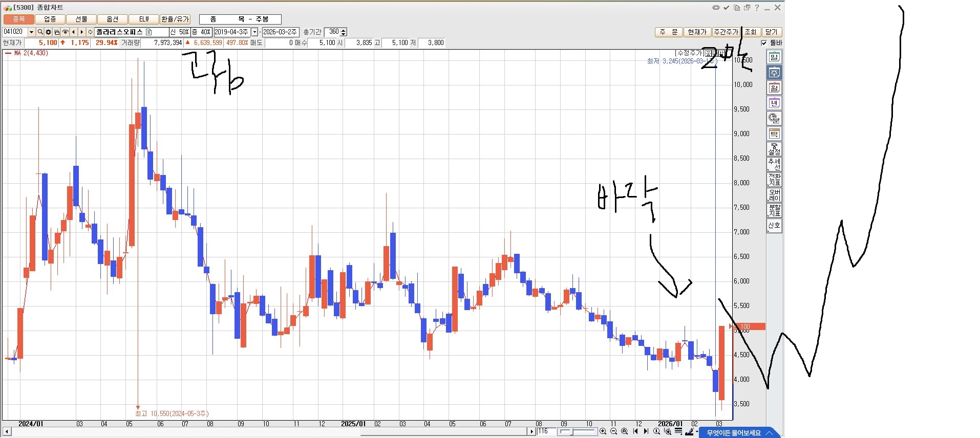
Task: Click the stock search magnifier icon
Action: pos(40,32)
